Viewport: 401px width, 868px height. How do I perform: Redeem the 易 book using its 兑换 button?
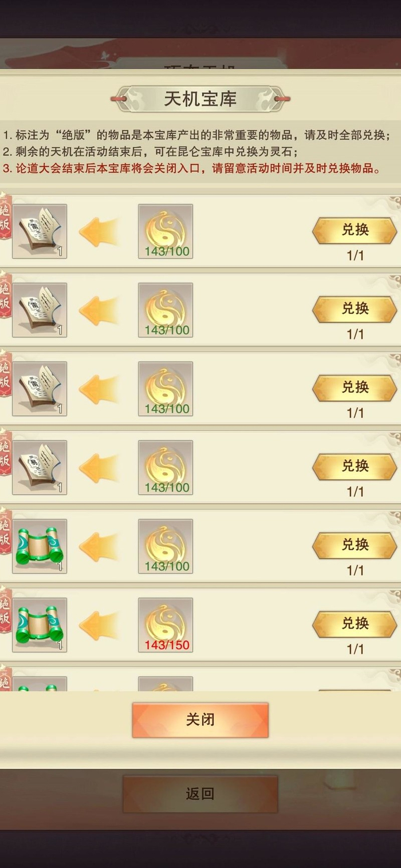tap(355, 467)
